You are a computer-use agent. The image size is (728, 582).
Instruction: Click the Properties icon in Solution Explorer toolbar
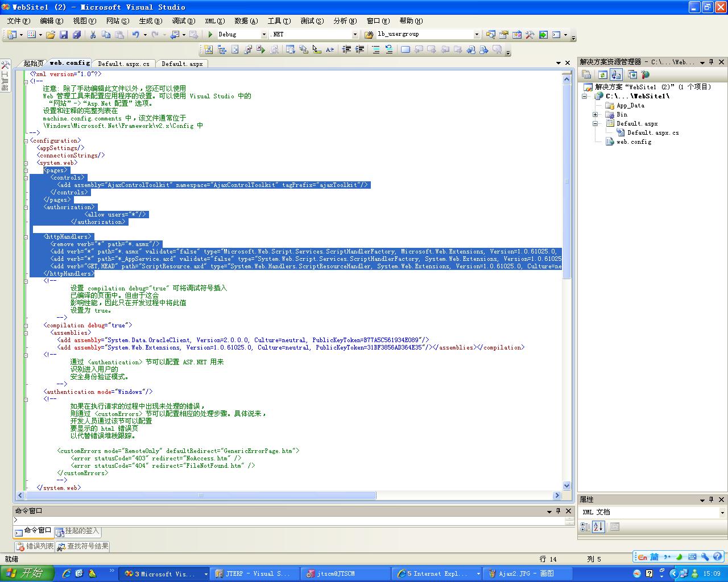(587, 74)
